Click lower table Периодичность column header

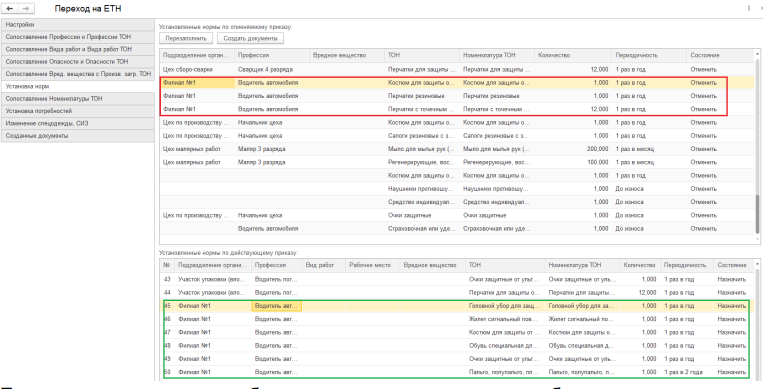tap(687, 265)
